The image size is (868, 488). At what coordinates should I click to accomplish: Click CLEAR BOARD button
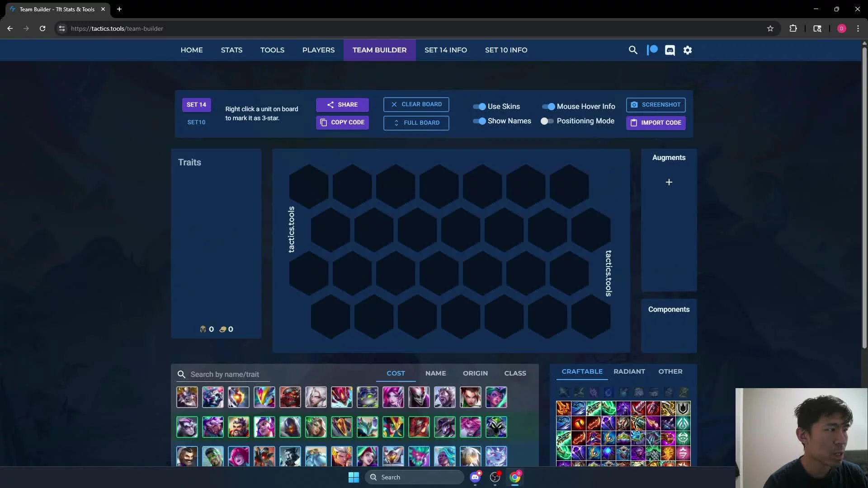coord(416,104)
